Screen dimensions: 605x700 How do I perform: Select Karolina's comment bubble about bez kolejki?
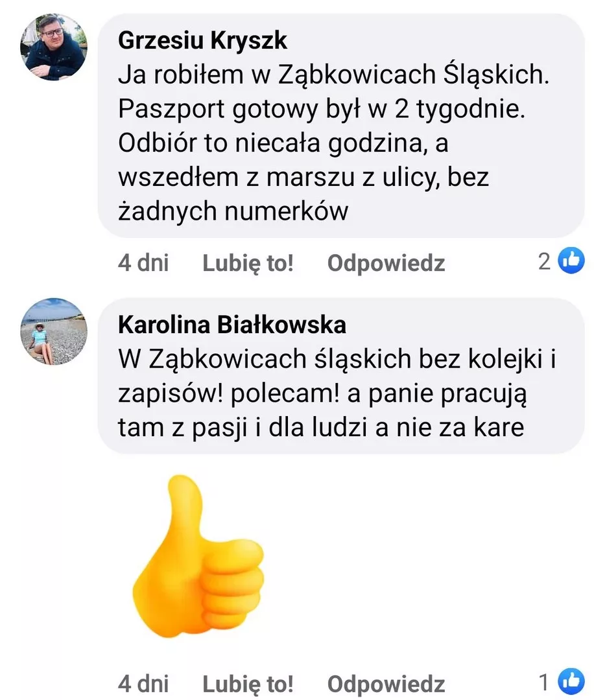[341, 377]
